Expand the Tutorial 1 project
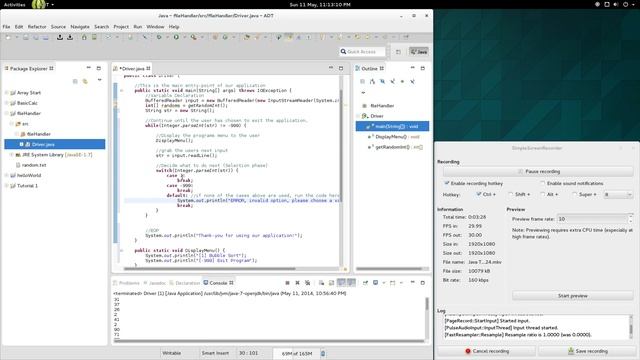 coord(7,186)
